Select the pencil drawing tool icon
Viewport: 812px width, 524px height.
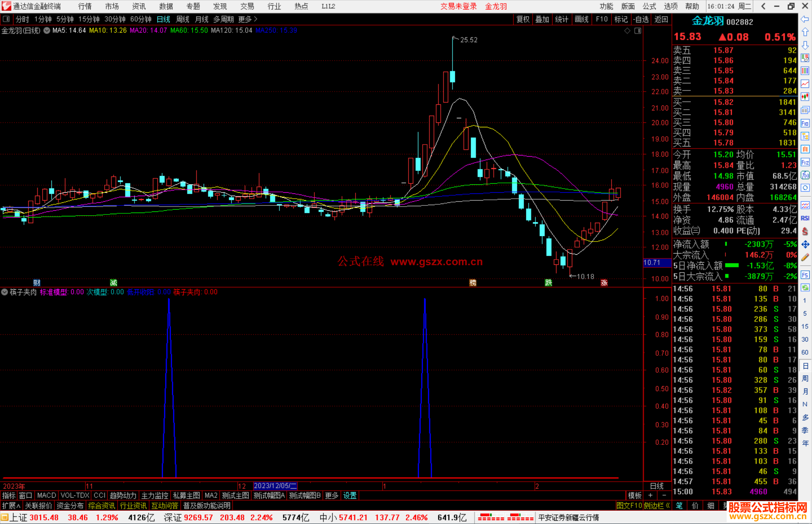(805, 258)
